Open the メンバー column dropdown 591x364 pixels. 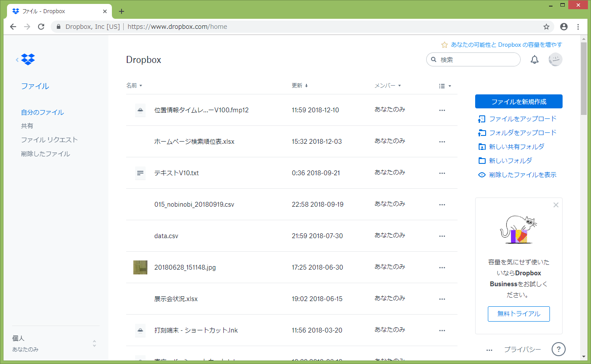point(388,86)
